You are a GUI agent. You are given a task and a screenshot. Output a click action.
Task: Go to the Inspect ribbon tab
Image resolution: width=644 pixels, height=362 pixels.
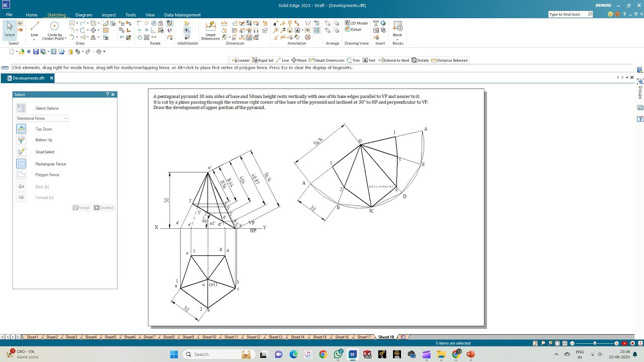click(x=109, y=15)
